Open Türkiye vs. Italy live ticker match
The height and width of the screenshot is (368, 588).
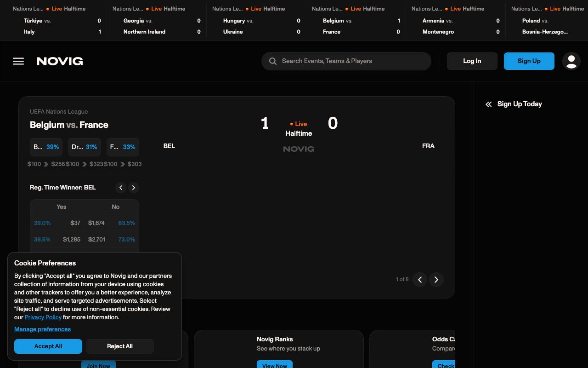click(57, 21)
